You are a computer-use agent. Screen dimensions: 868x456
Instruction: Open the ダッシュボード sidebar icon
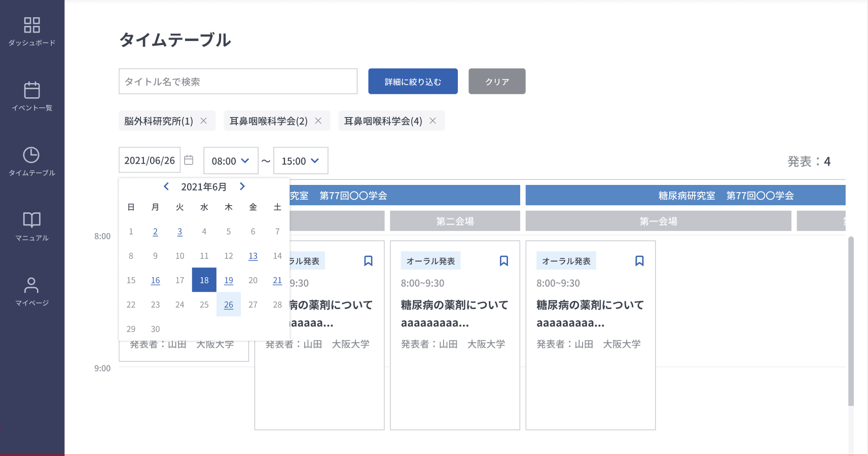point(32,31)
